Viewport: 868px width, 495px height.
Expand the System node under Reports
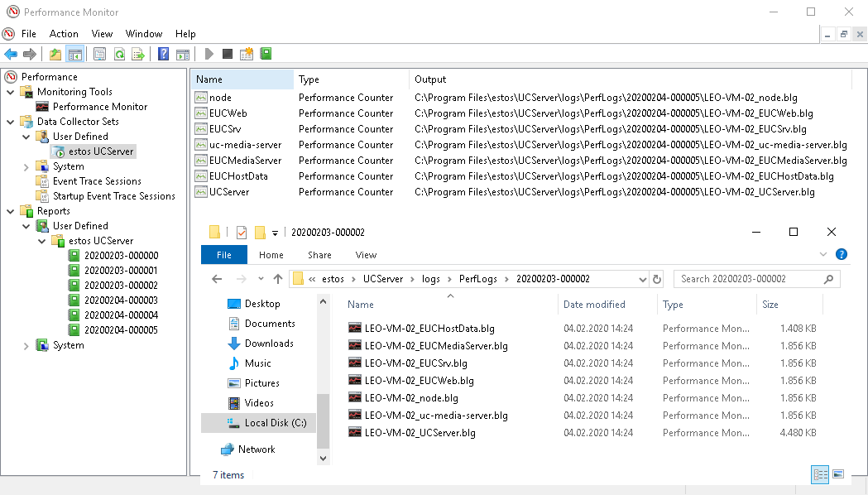26,345
